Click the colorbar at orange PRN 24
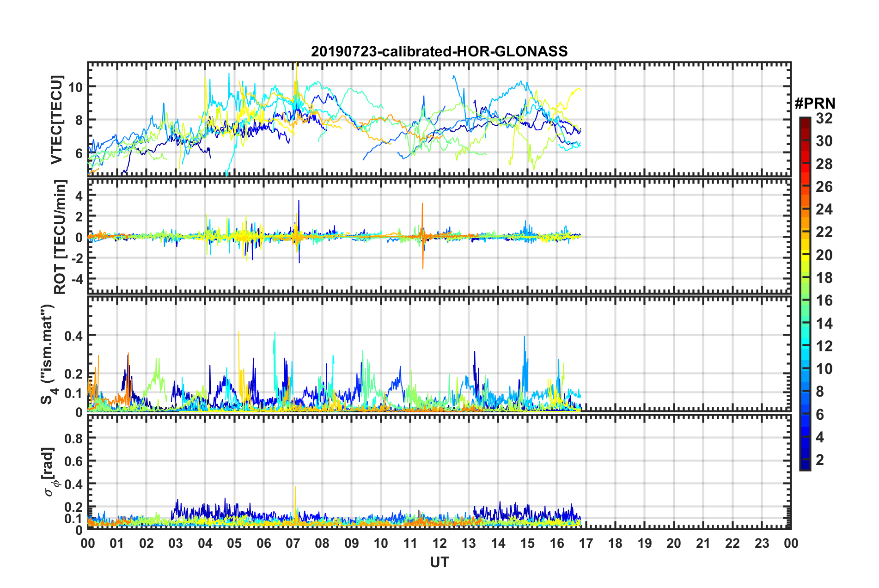The width and height of the screenshot is (879, 588). (805, 210)
